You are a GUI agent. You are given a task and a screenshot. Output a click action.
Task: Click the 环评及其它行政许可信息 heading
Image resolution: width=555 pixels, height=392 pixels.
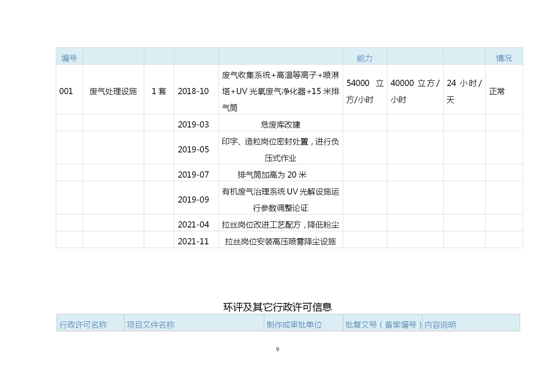click(x=277, y=307)
